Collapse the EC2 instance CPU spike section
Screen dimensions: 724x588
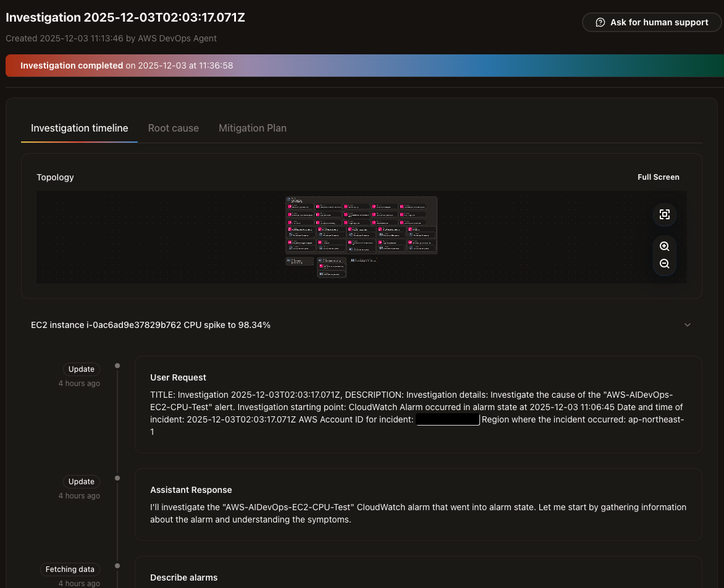point(688,325)
